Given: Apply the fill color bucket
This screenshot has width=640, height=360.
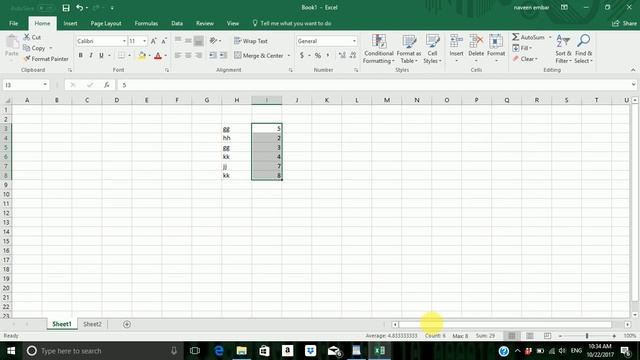Looking at the screenshot, I should pos(142,56).
